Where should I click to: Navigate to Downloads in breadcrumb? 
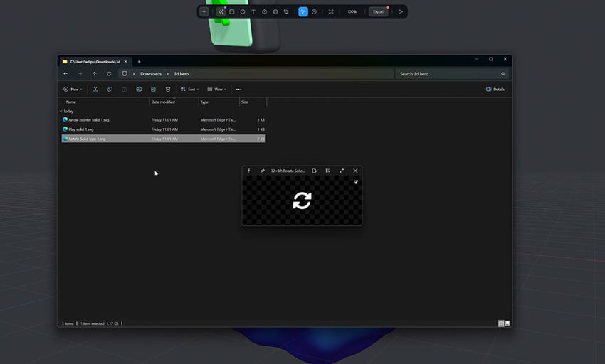tap(151, 74)
